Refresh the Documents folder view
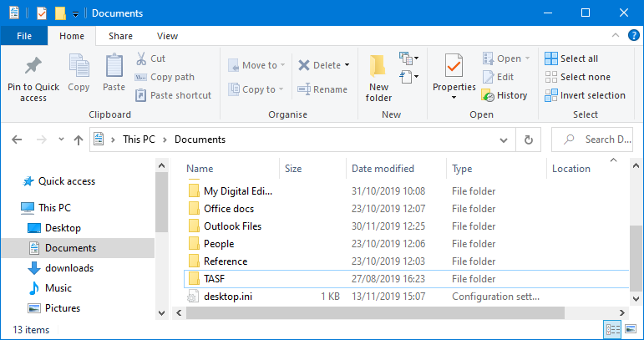Viewport: 644px width, 340px height. point(528,140)
